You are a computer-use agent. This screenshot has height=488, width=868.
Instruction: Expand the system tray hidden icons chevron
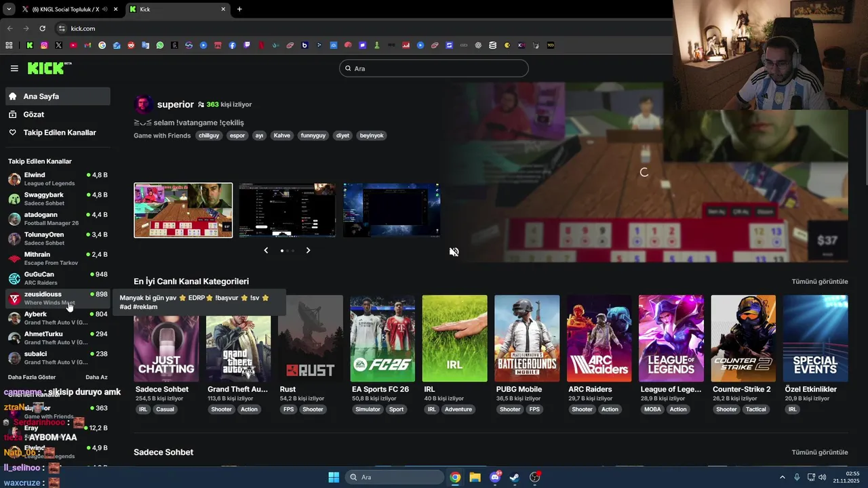[782, 477]
